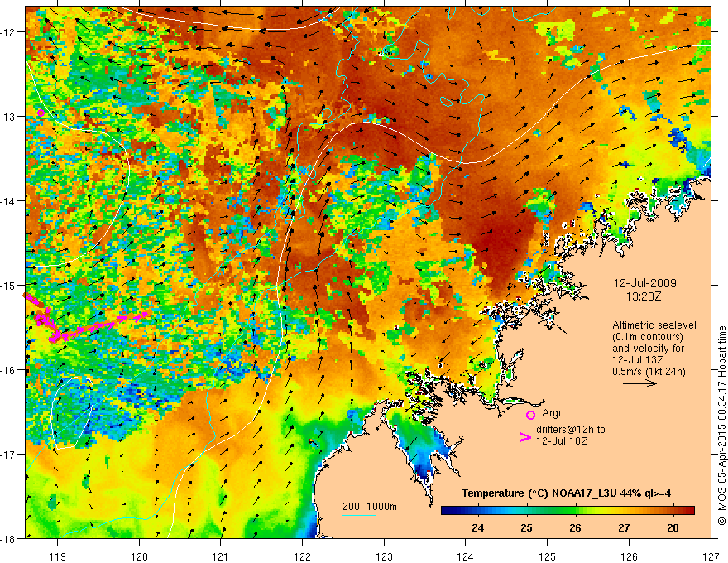Click the longitude axis label 122

(302, 556)
